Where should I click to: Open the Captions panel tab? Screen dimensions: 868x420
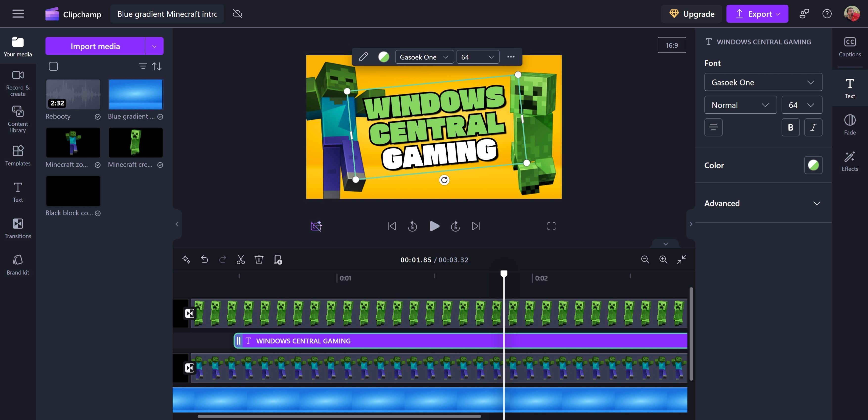point(850,47)
